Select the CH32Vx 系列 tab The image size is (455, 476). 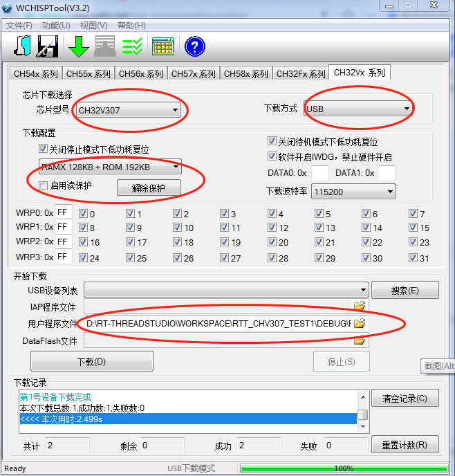tap(360, 73)
